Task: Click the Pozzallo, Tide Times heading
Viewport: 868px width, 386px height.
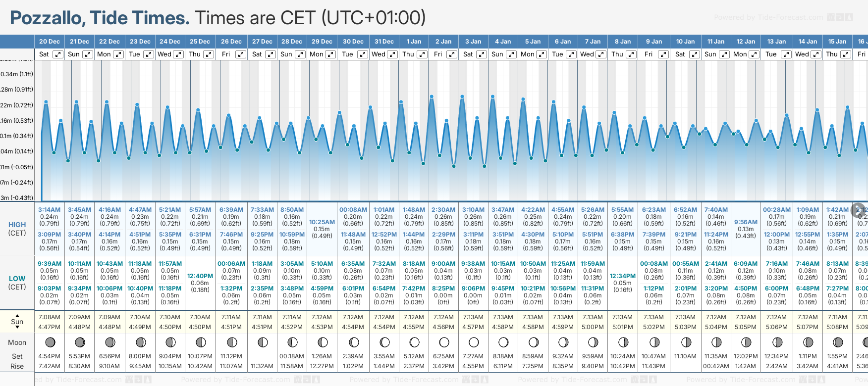Action: pos(100,18)
